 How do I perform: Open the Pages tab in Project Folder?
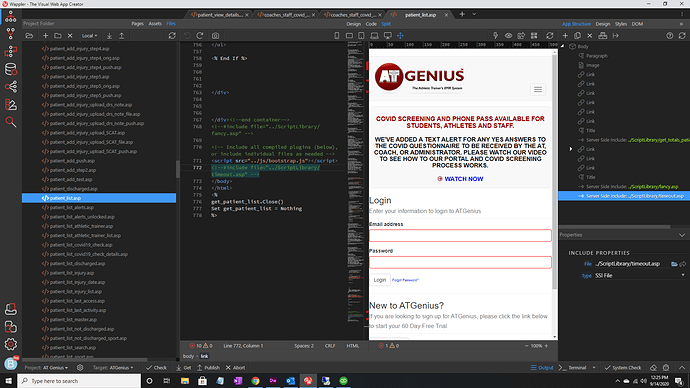tap(137, 23)
